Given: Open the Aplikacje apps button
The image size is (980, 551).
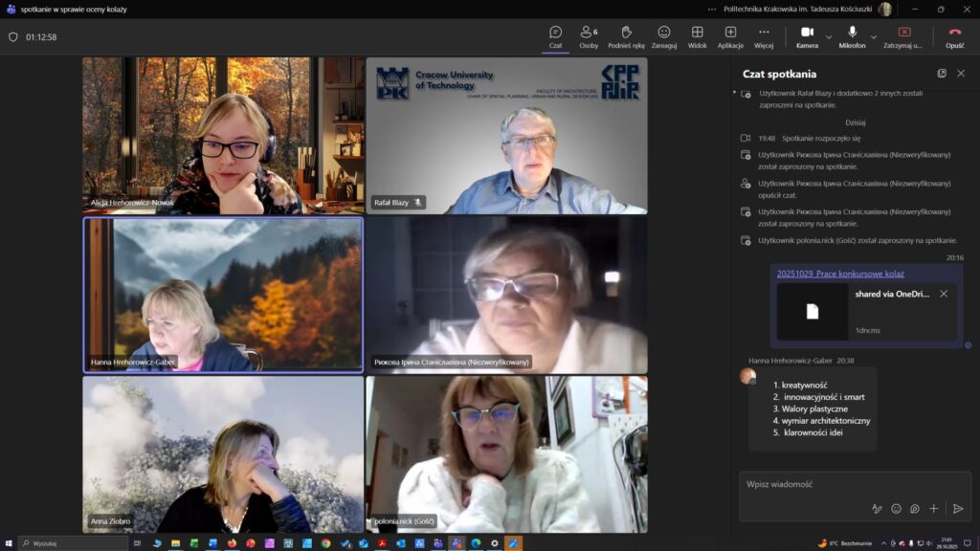Looking at the screenshot, I should click(730, 36).
